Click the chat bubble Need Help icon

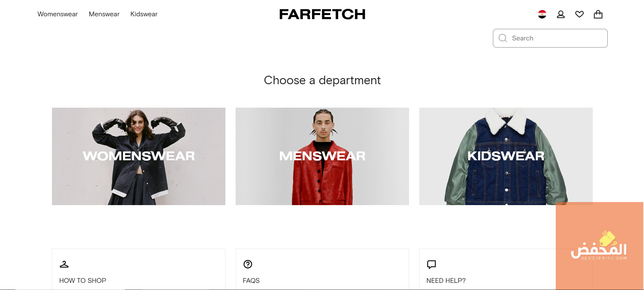click(431, 264)
